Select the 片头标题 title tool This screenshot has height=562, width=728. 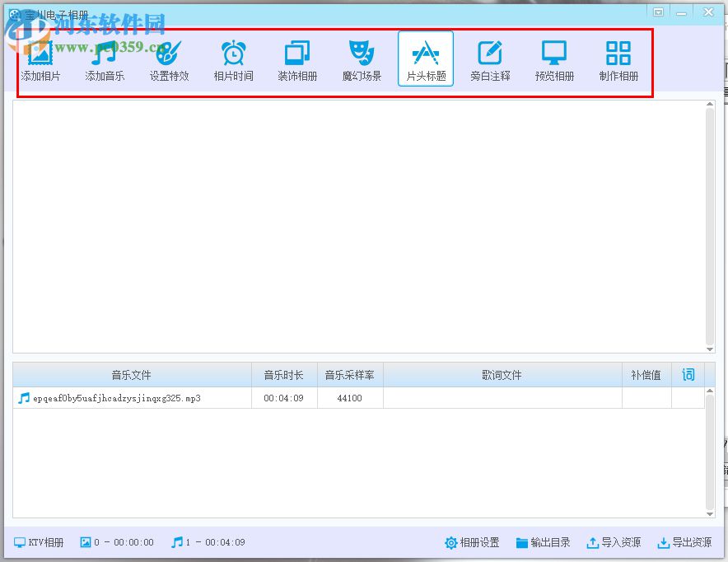tap(426, 59)
